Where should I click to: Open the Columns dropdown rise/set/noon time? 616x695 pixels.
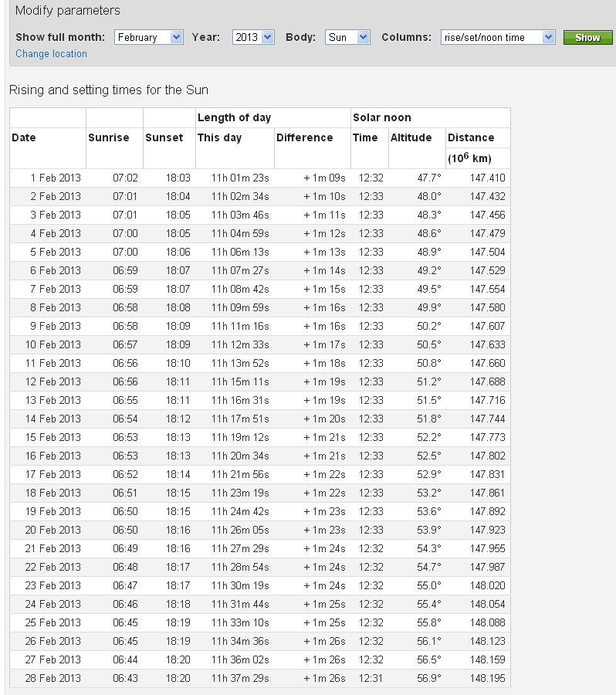(498, 37)
